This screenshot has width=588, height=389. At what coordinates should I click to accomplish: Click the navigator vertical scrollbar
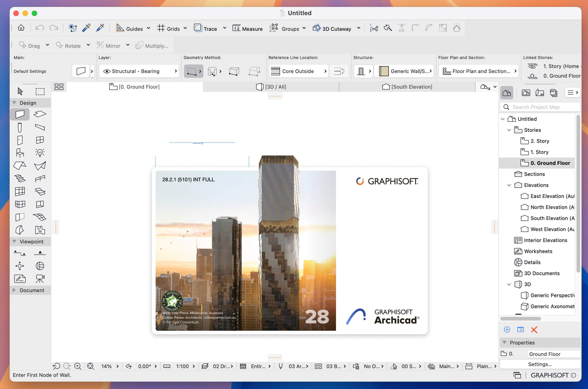pyautogui.click(x=578, y=194)
